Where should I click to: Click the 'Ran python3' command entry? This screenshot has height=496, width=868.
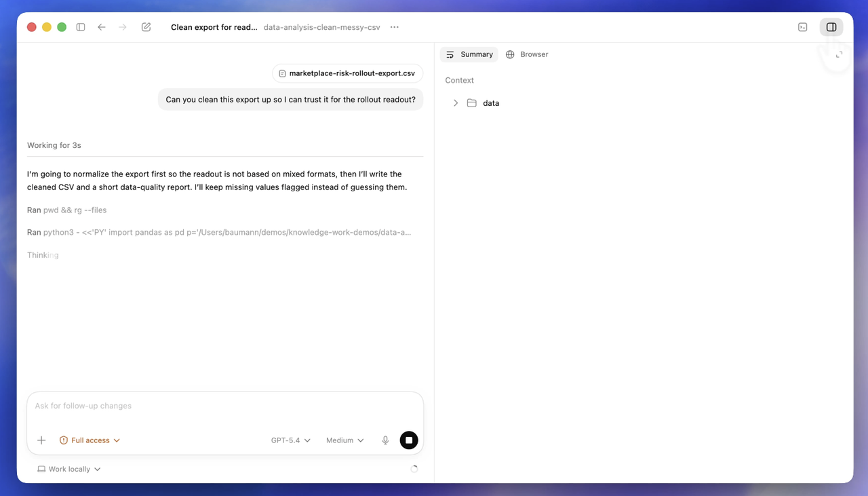[219, 232]
